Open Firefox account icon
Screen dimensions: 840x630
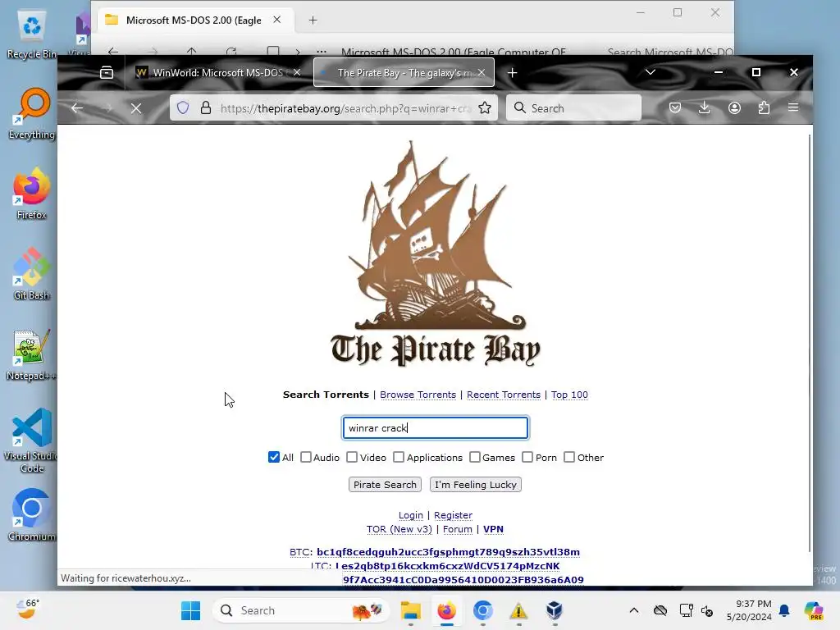(x=734, y=107)
